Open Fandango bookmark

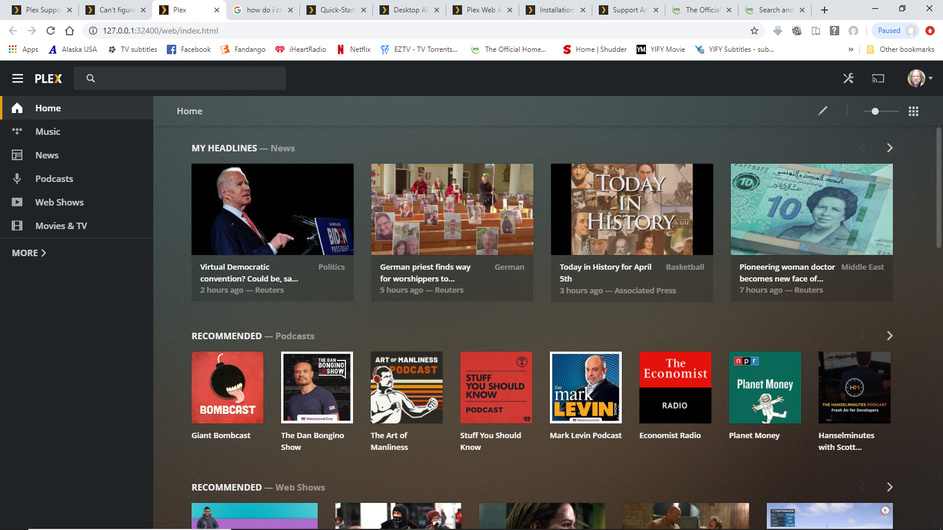[243, 49]
